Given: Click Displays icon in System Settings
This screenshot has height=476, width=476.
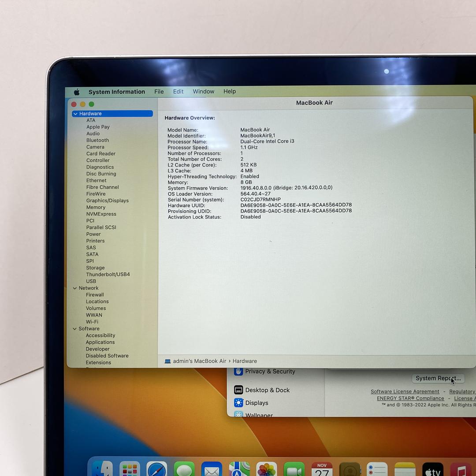Looking at the screenshot, I should 238,403.
